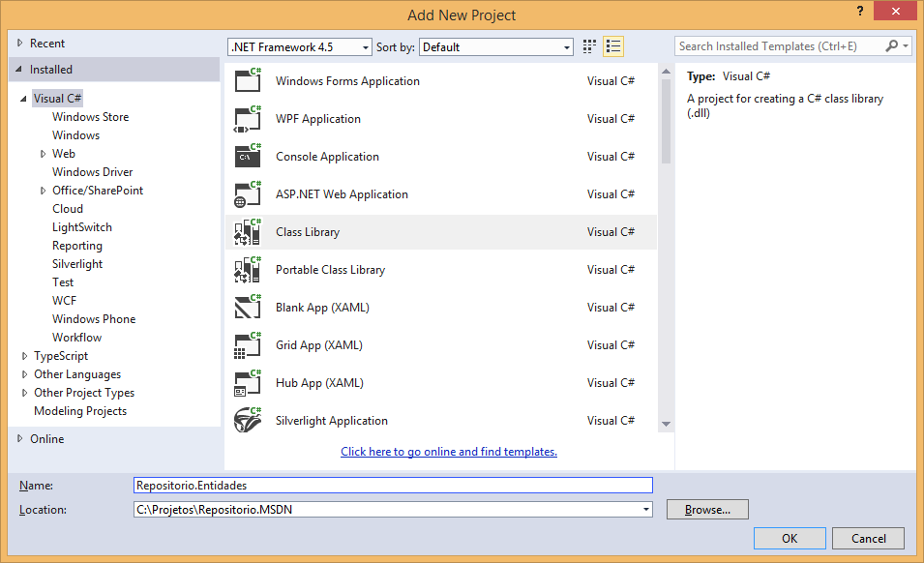Image resolution: width=924 pixels, height=563 pixels.
Task: Click the project Name input field
Action: 393,486
